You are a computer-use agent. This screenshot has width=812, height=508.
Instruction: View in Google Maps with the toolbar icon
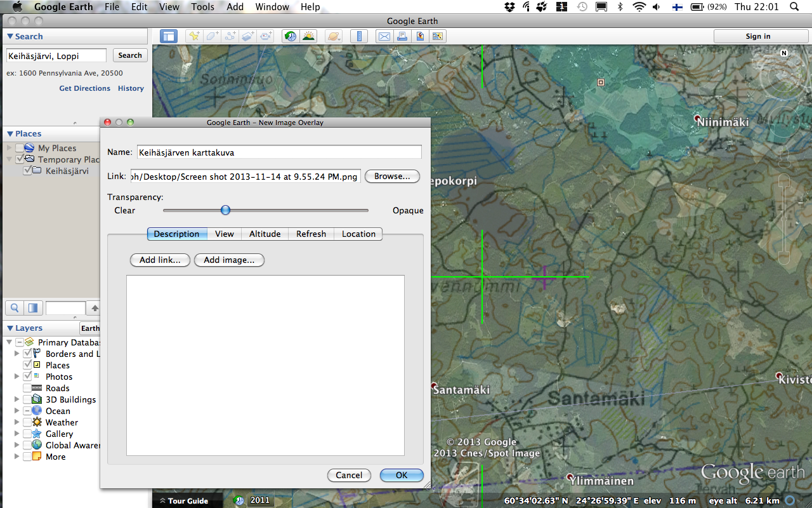[x=419, y=36]
